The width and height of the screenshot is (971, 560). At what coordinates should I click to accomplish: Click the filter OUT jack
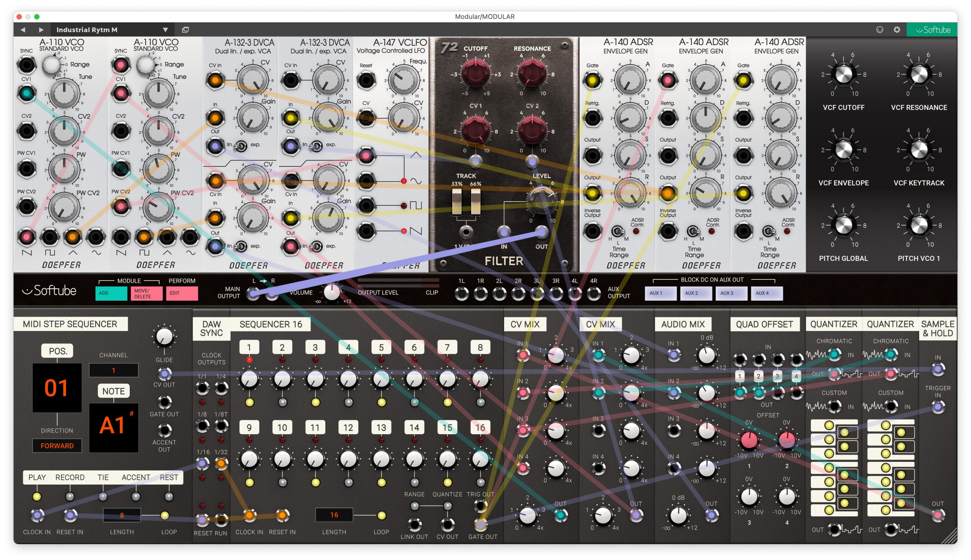pos(542,232)
